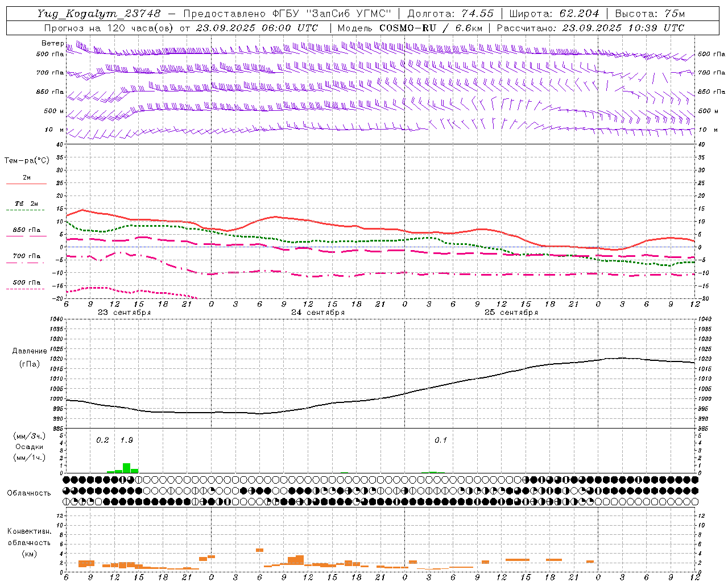Click the 700 гПа temperature legend entry
Image resolution: width=728 pixels, height=582 pixels.
(27, 256)
